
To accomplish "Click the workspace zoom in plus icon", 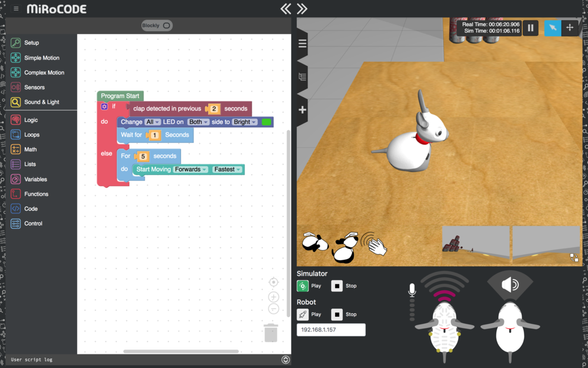I will (273, 297).
